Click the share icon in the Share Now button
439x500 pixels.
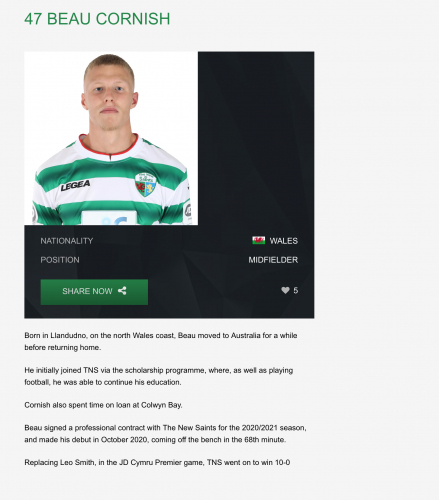[122, 291]
